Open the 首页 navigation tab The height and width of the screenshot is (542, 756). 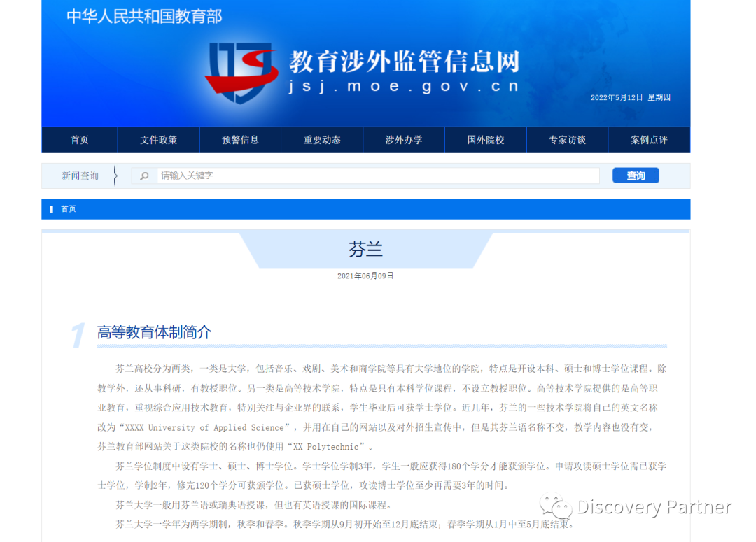point(80,140)
